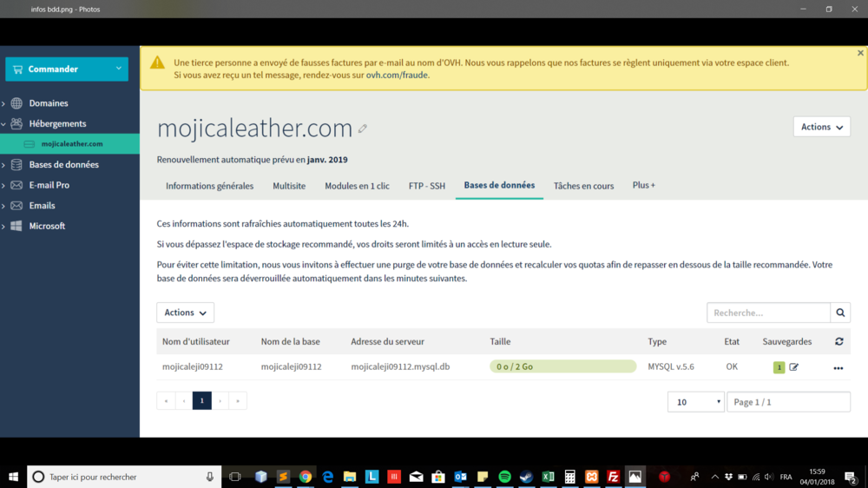Open the top-right Actions dropdown

[821, 127]
